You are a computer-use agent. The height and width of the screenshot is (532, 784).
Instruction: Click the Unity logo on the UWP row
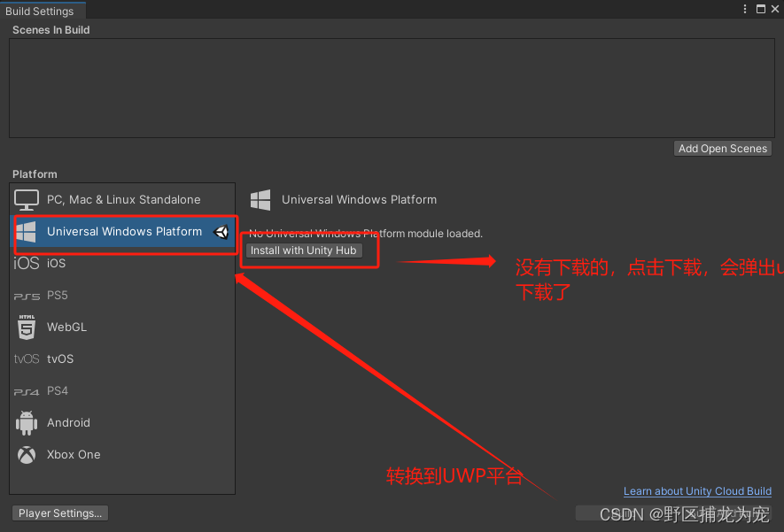(221, 232)
